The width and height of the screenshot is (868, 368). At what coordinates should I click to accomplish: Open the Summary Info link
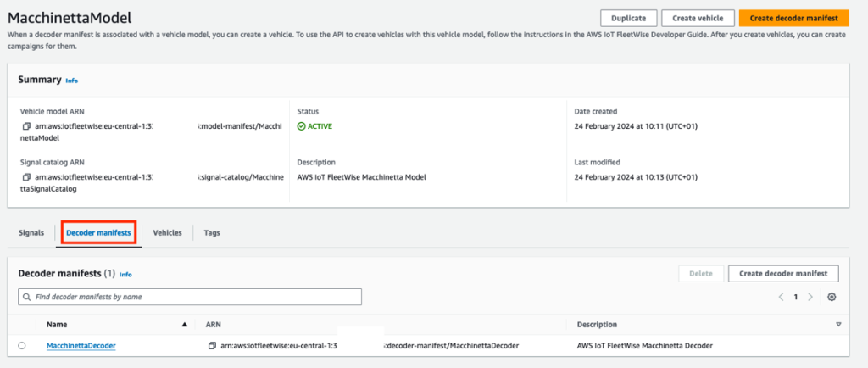coord(72,81)
